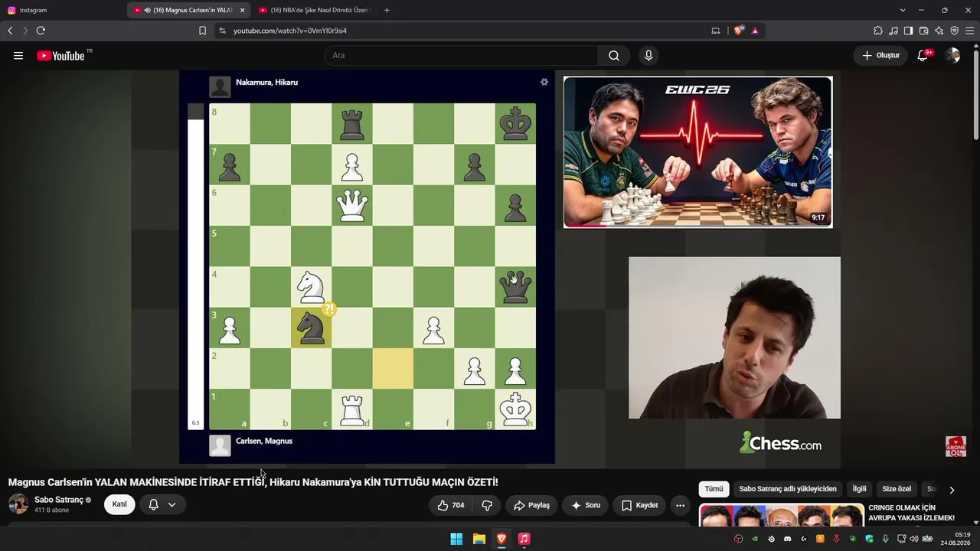980x551 pixels.
Task: Open browser extensions puzzle icon
Action: coord(877,31)
